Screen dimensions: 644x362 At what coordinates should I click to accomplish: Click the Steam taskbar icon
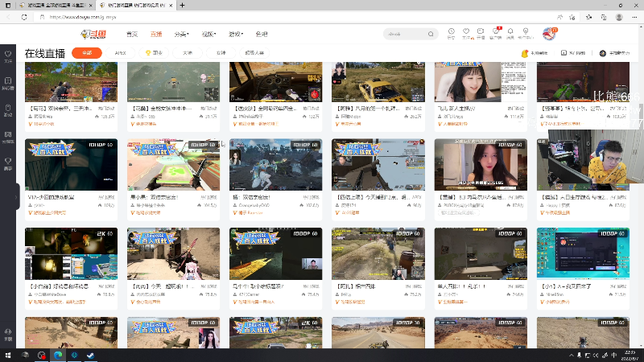(x=90, y=355)
